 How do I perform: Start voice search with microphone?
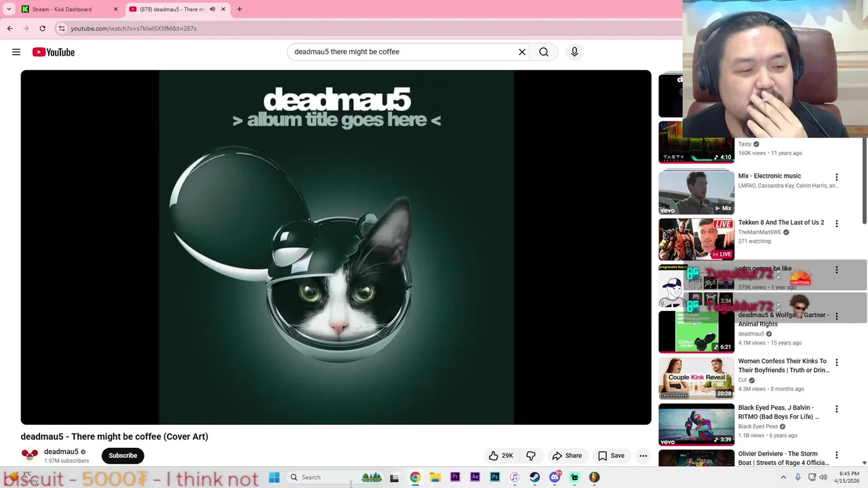point(574,52)
